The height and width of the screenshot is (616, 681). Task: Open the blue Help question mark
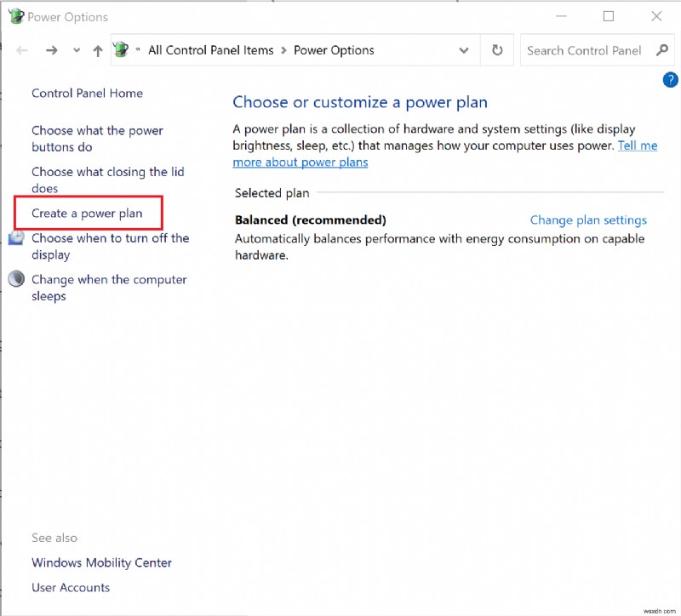click(x=670, y=80)
